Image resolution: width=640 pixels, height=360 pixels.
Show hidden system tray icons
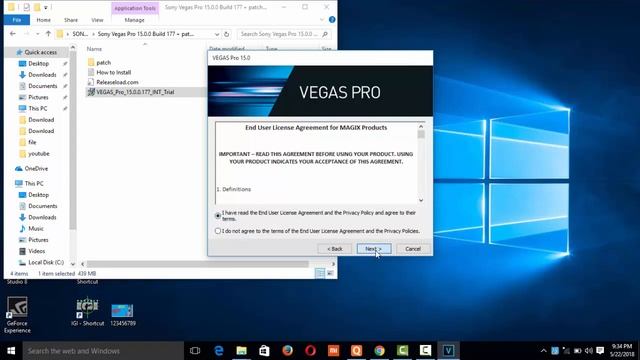pos(543,351)
